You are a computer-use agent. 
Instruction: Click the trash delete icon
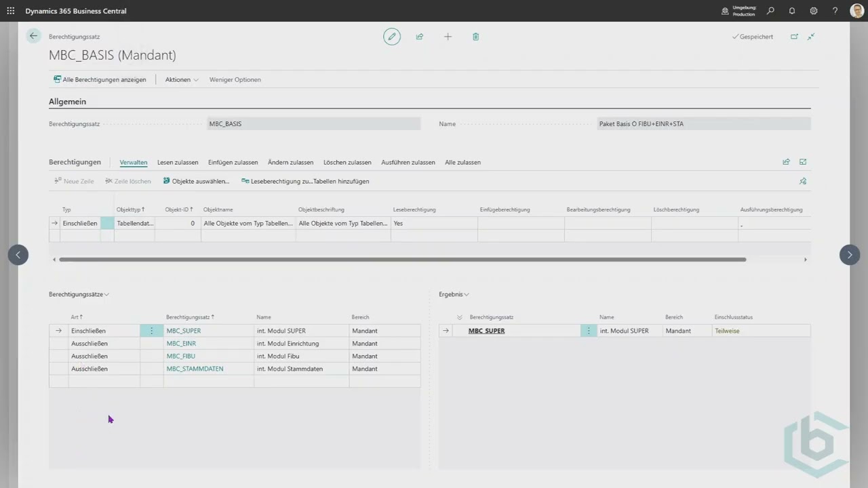[475, 37]
